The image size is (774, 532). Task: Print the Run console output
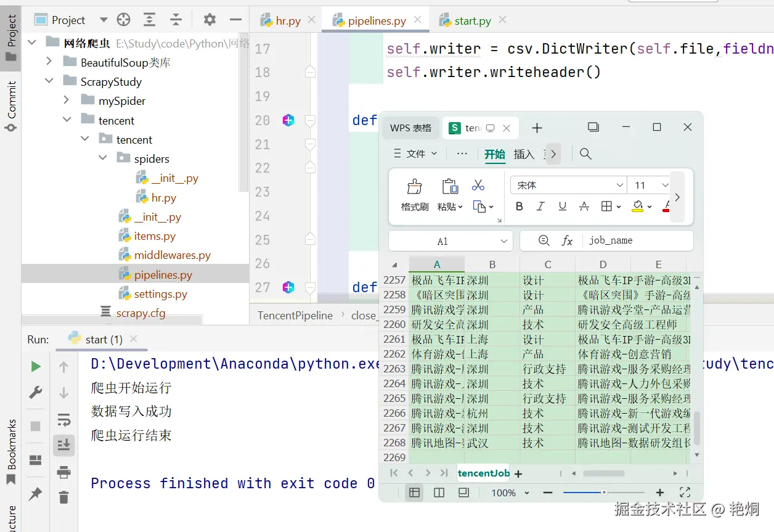63,472
